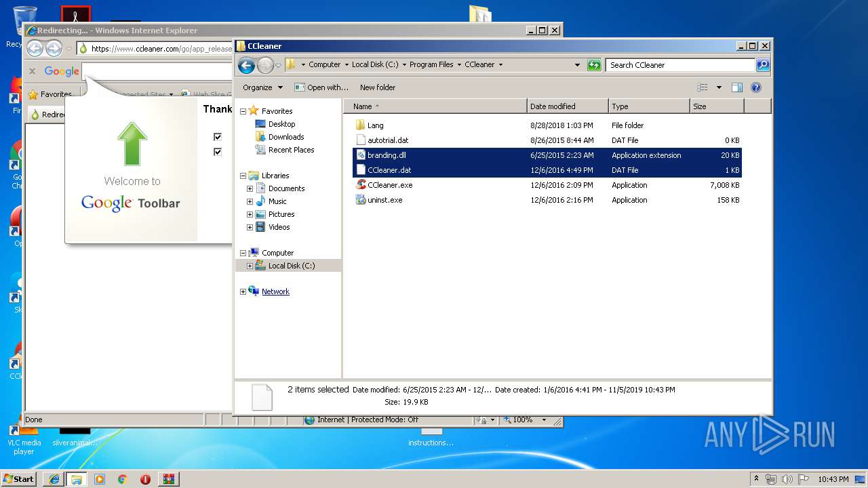Toggle the first checkbox on IE page
868x488 pixels.
click(x=218, y=137)
